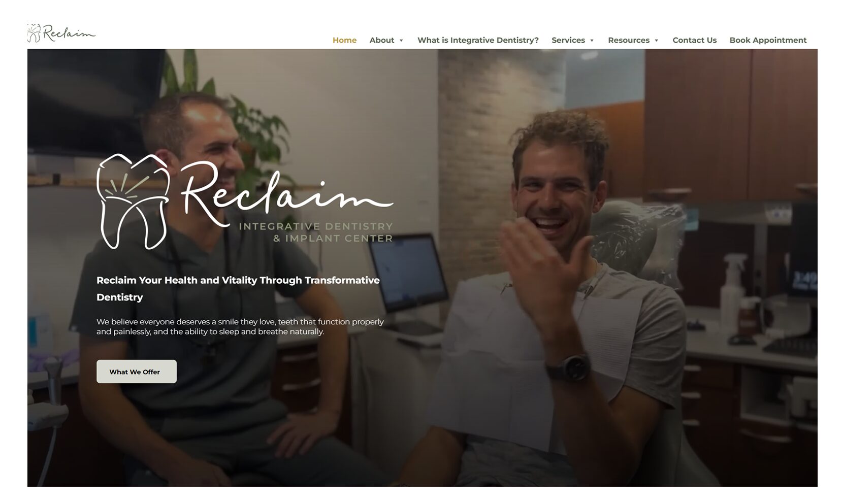This screenshot has width=842, height=504.
Task: Open the Contact Us page
Action: click(x=694, y=40)
